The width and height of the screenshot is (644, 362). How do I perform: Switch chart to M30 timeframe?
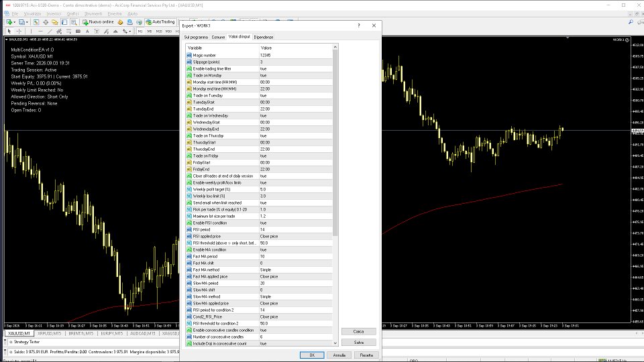168,32
